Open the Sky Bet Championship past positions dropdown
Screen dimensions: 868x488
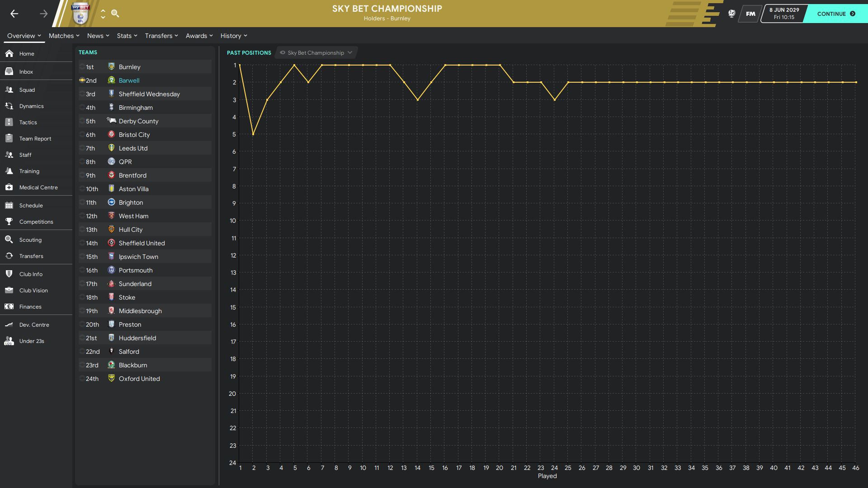316,53
